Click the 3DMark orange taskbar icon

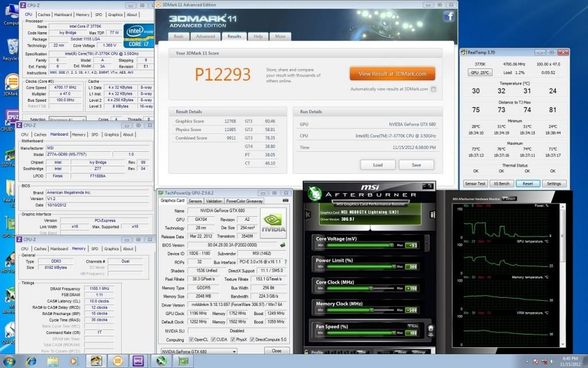[x=118, y=361]
